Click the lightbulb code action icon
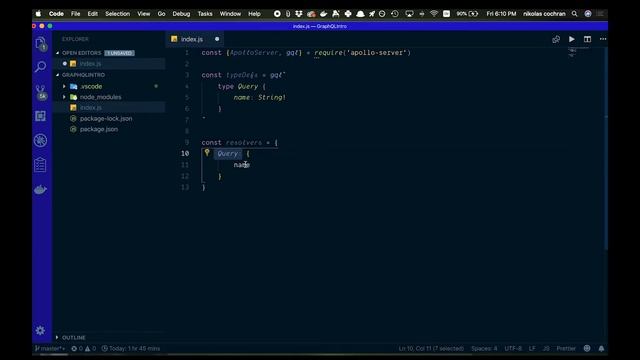The image size is (640, 360). [x=207, y=153]
